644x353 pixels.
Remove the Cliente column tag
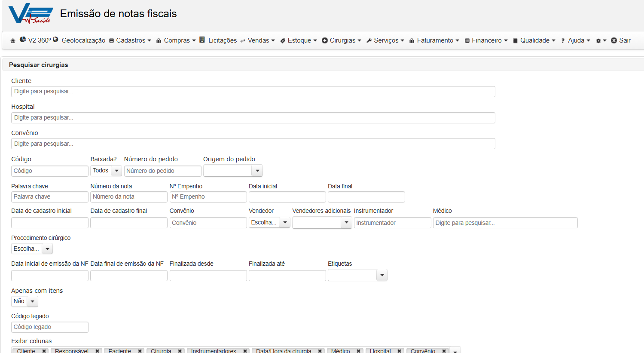click(44, 351)
